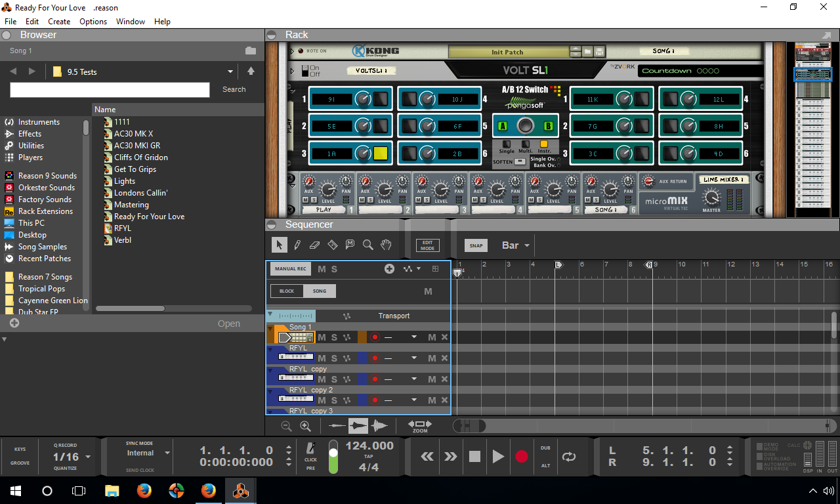This screenshot has width=840, height=504.
Task: Toggle Edit Mode
Action: [427, 245]
